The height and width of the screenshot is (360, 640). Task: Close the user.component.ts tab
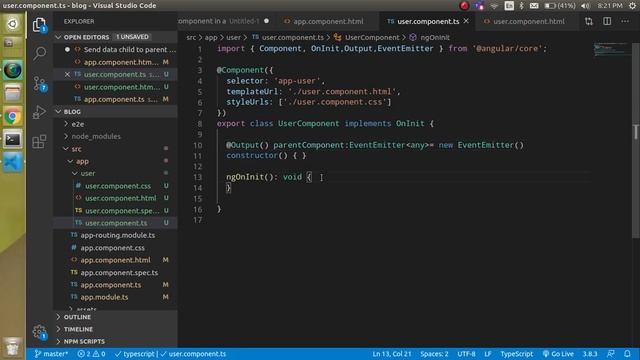(466, 21)
